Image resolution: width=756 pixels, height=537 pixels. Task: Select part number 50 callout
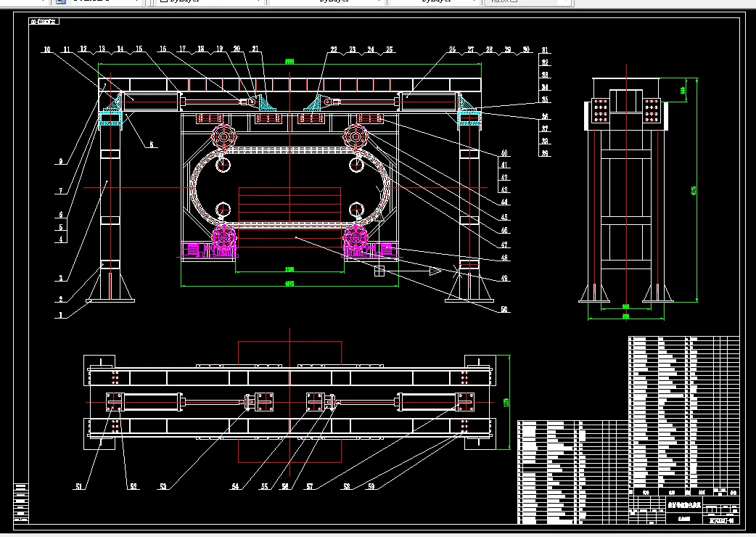coord(504,309)
